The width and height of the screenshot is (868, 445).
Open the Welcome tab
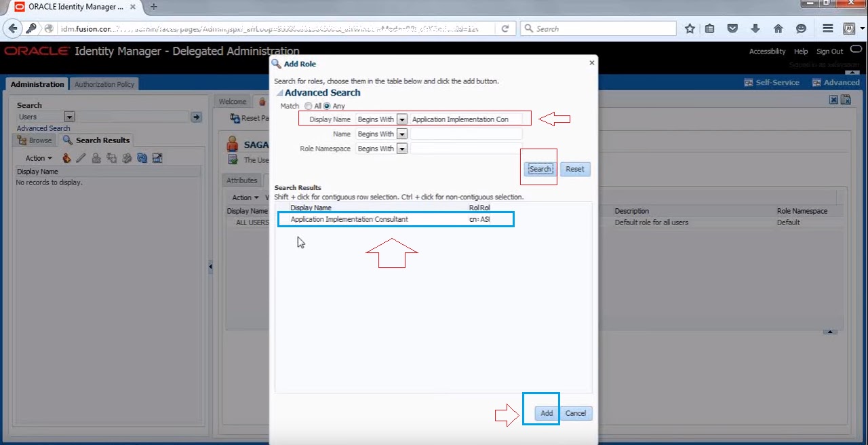pyautogui.click(x=233, y=102)
